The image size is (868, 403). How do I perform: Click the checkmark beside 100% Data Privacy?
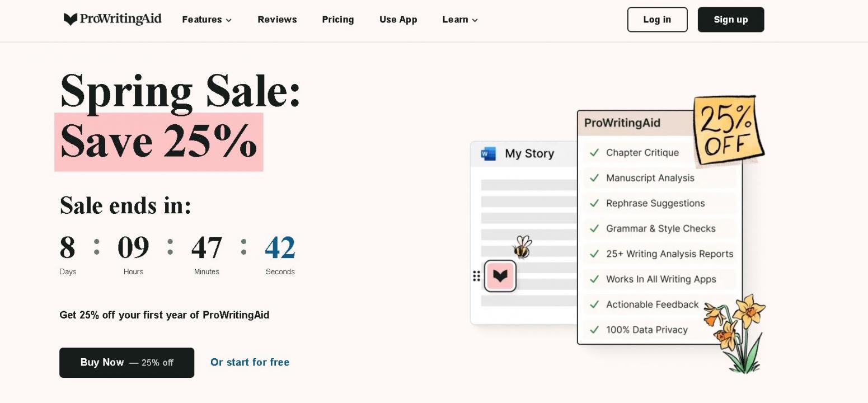tap(594, 330)
